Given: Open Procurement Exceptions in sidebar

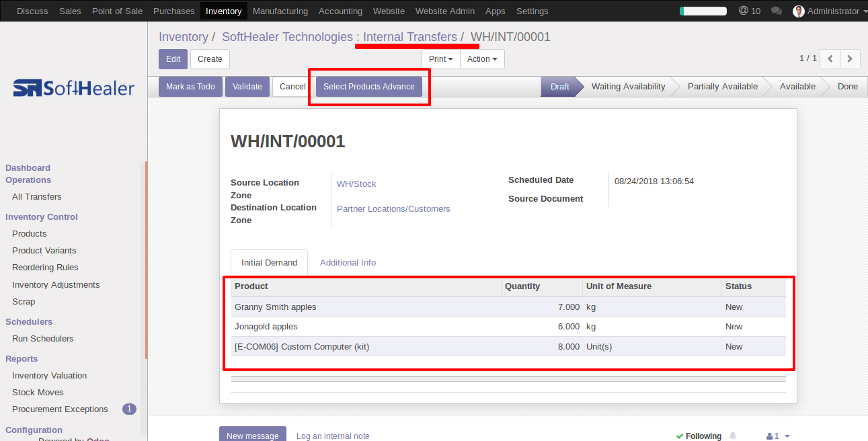Looking at the screenshot, I should pyautogui.click(x=60, y=409).
